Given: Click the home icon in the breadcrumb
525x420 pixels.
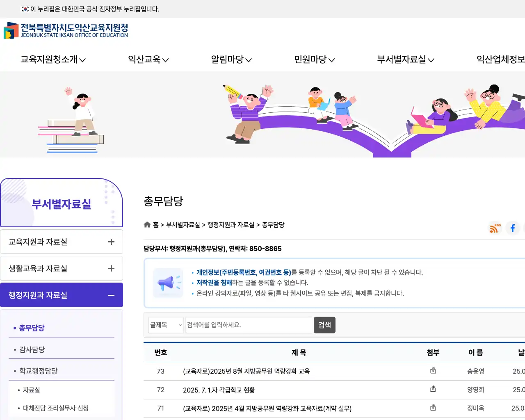Looking at the screenshot, I should coord(147,224).
